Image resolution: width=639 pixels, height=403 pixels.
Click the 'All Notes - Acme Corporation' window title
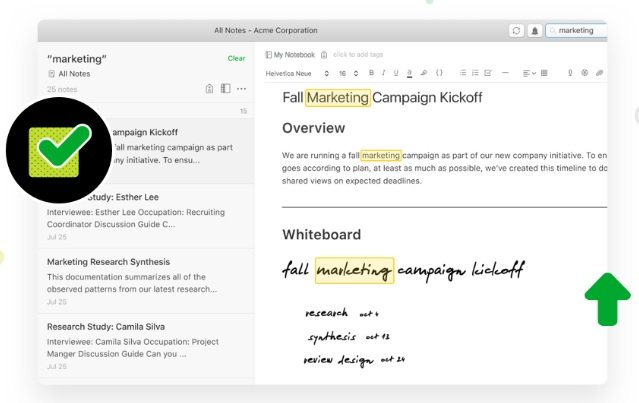(266, 31)
